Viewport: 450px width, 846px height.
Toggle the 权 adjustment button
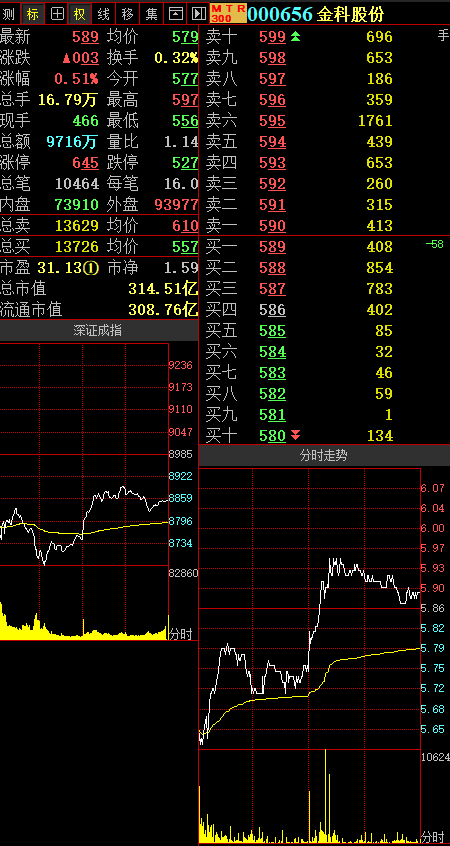click(x=80, y=13)
